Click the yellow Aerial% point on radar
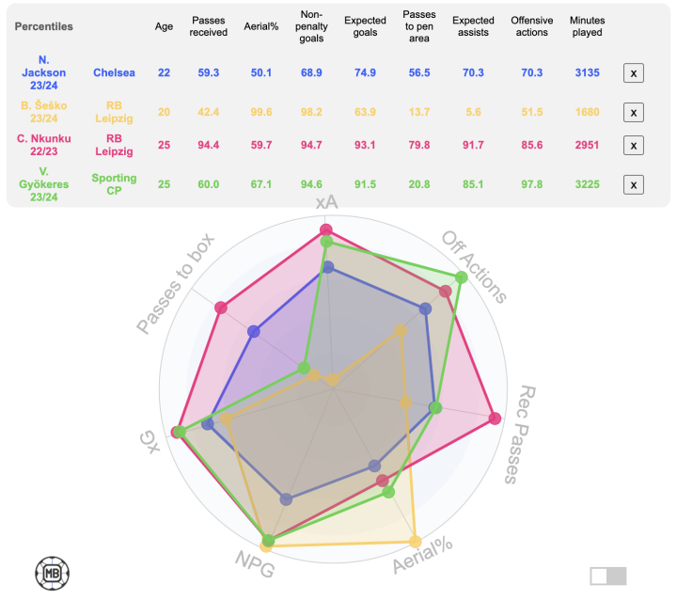677x616 pixels. (x=415, y=541)
